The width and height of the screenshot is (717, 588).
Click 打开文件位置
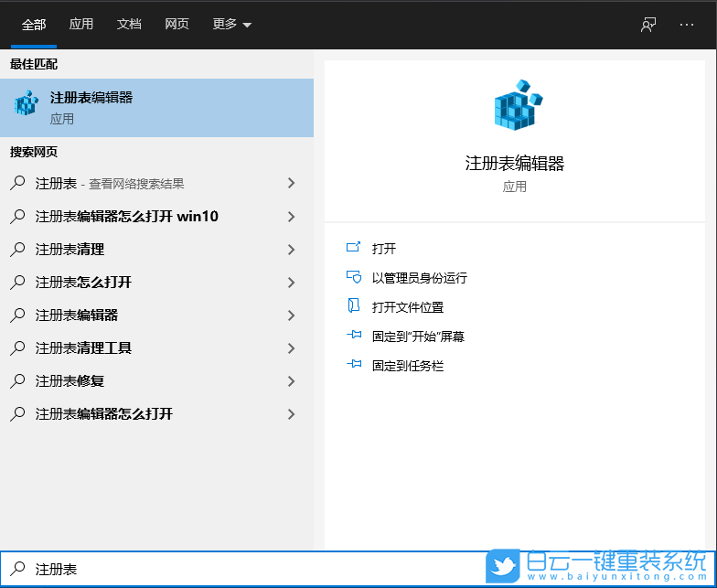point(408,307)
